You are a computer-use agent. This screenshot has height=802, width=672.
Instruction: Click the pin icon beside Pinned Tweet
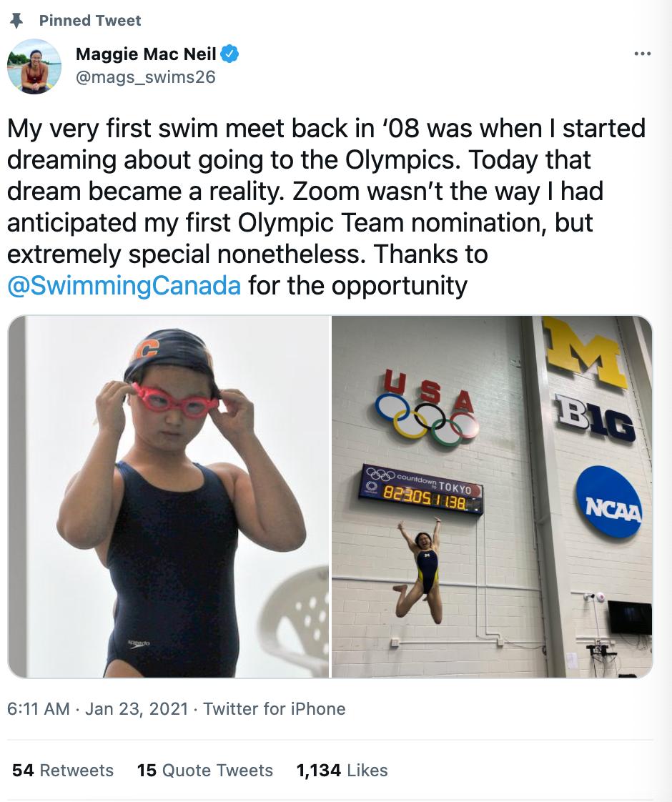(17, 21)
